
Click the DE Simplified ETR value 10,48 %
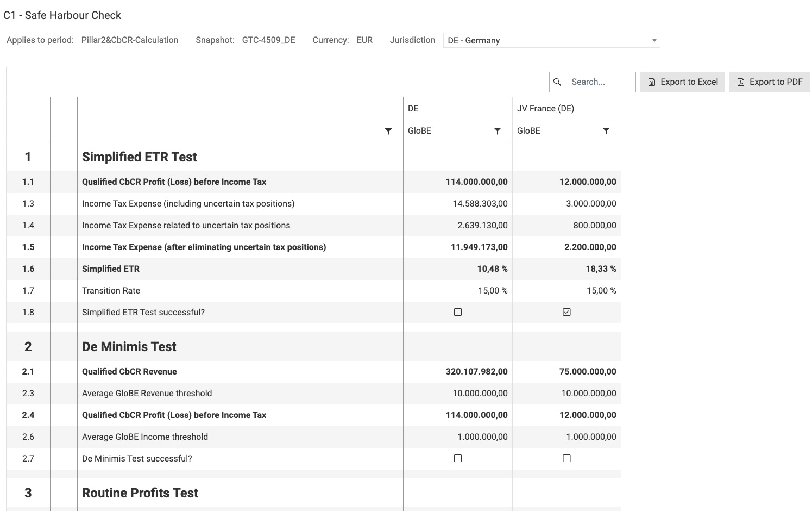pos(492,269)
